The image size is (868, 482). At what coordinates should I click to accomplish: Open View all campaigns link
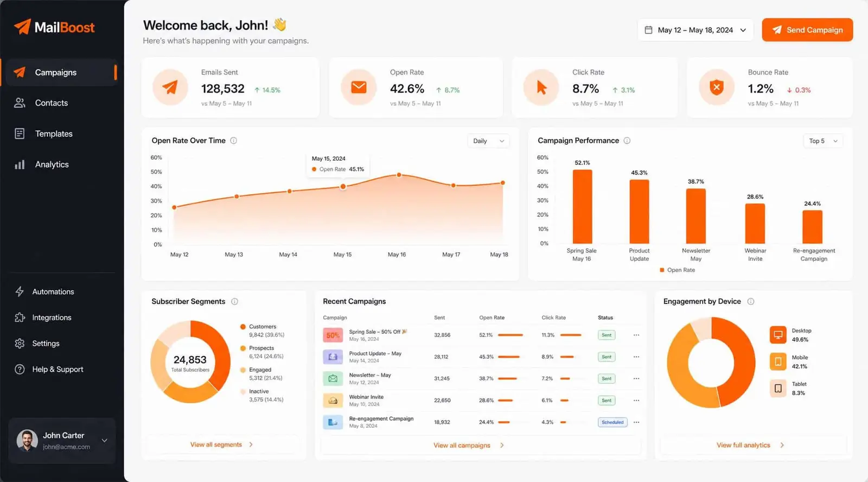pyautogui.click(x=469, y=445)
